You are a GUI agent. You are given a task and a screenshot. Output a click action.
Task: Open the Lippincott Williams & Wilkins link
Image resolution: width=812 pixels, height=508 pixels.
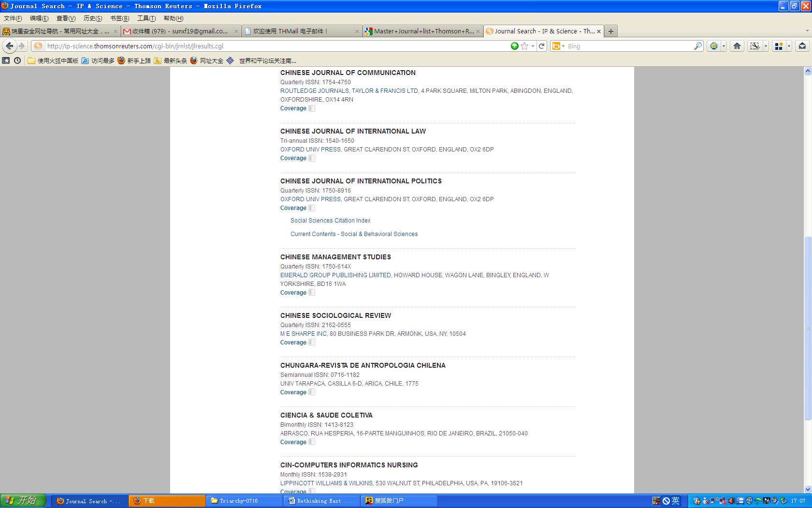point(326,483)
